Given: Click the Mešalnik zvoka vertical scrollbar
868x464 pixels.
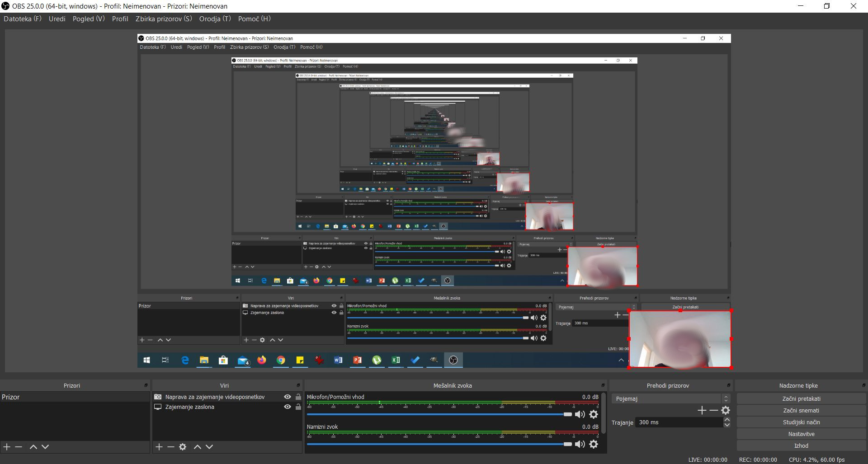Looking at the screenshot, I should [604, 413].
